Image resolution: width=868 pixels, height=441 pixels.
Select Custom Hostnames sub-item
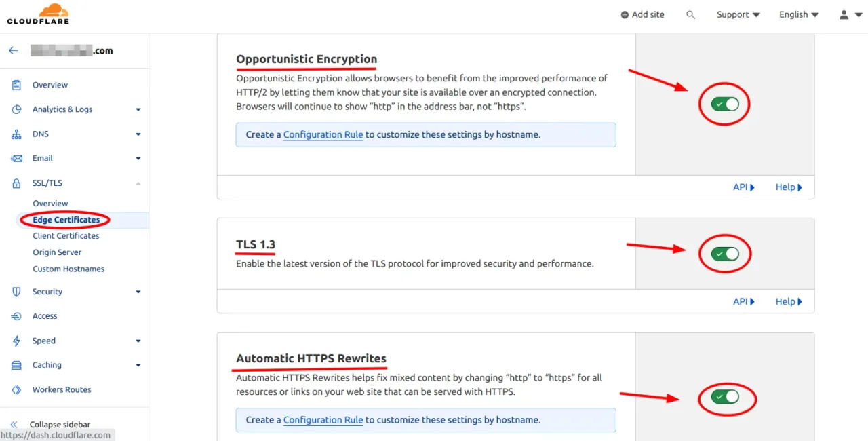[68, 269]
